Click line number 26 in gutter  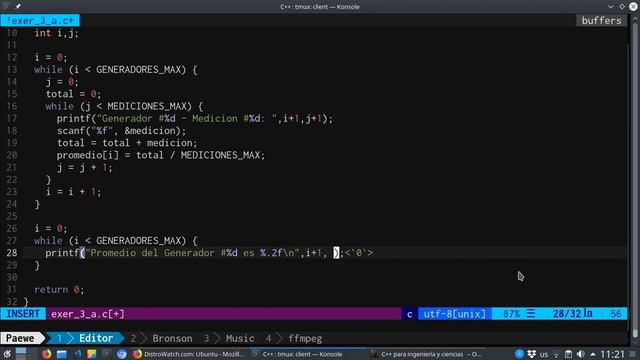[x=12, y=228]
